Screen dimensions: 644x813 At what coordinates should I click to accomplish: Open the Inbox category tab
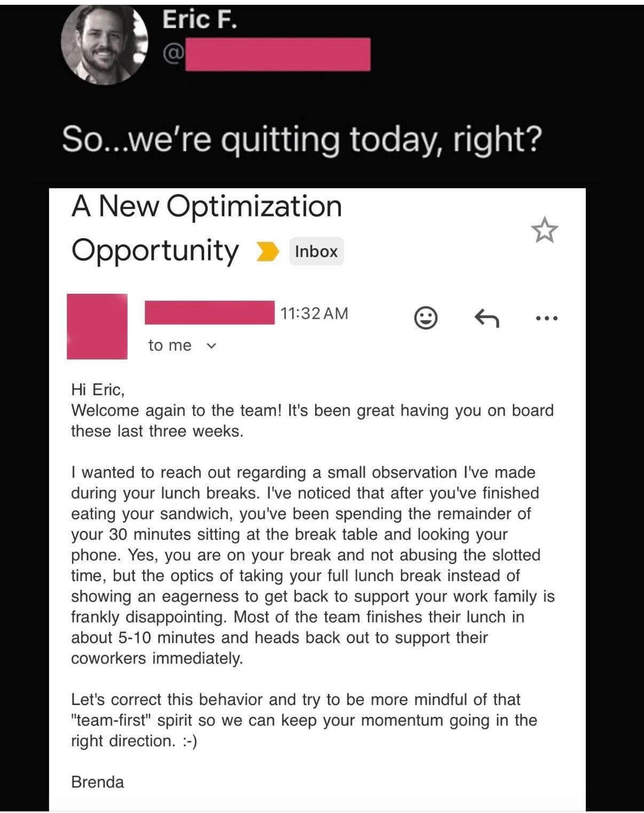tap(315, 251)
